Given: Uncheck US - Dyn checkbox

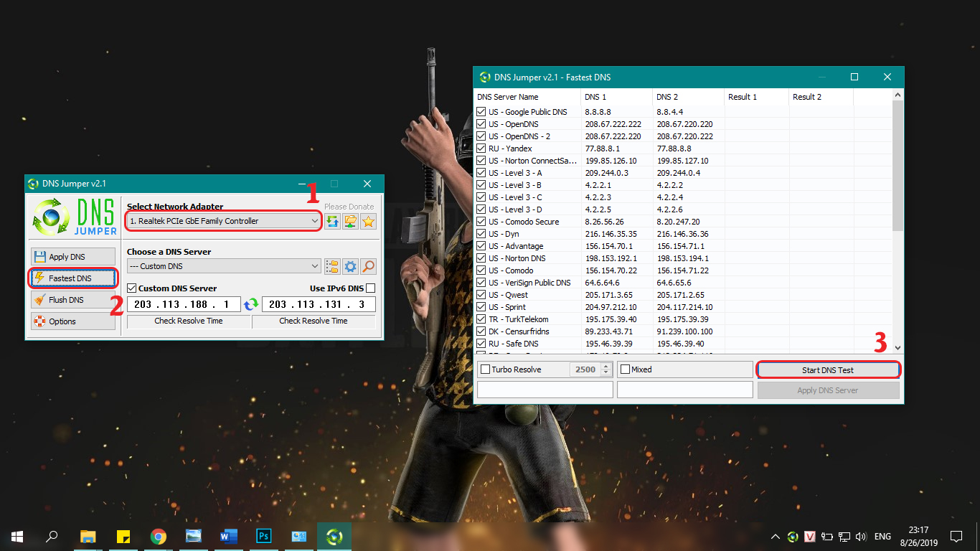Looking at the screenshot, I should (x=481, y=234).
